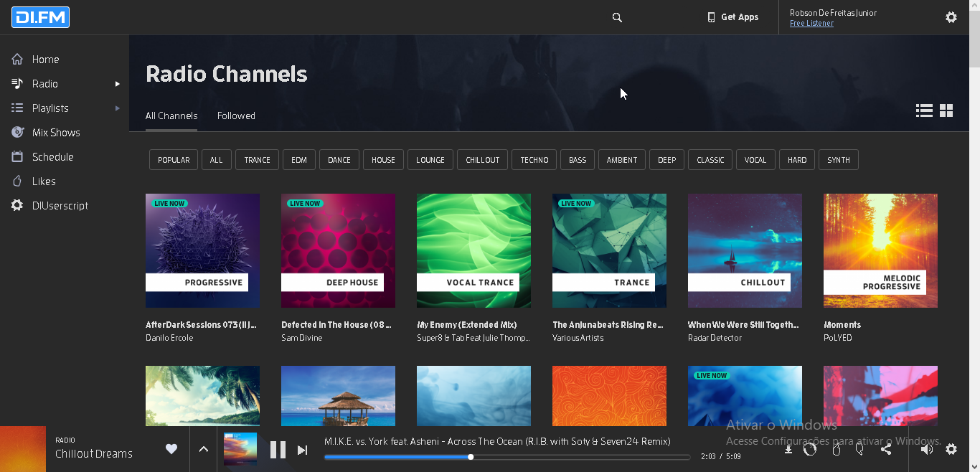Filter channels by AMBIENT
980x472 pixels.
coord(622,160)
